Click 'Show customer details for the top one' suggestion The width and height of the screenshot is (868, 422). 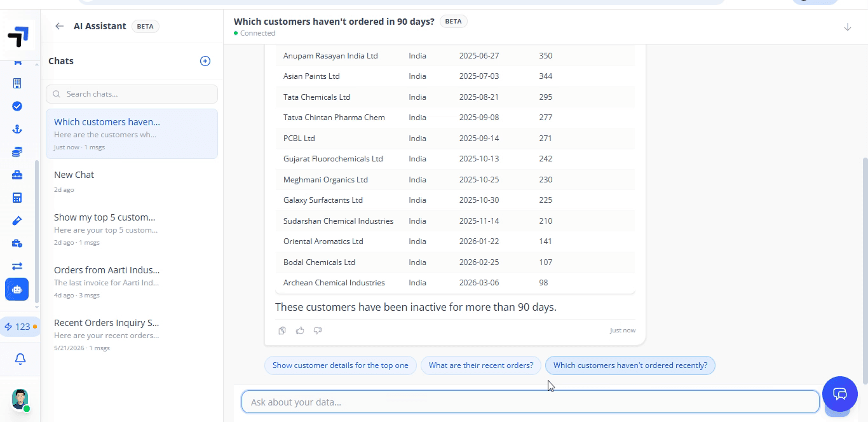[341, 365]
